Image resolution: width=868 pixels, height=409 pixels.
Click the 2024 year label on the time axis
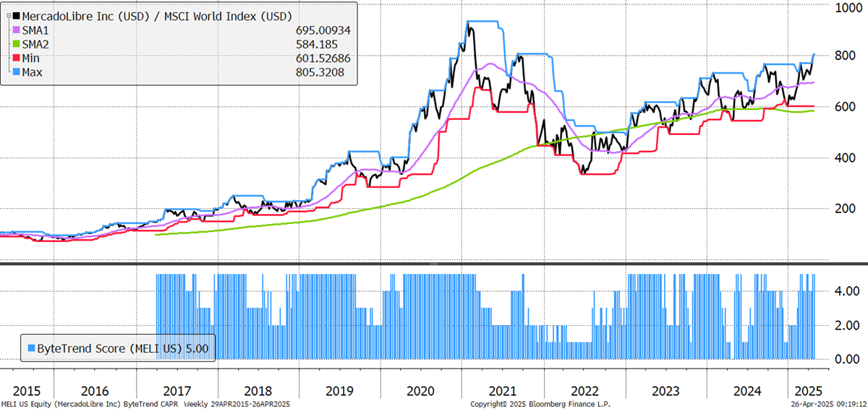coord(747,391)
